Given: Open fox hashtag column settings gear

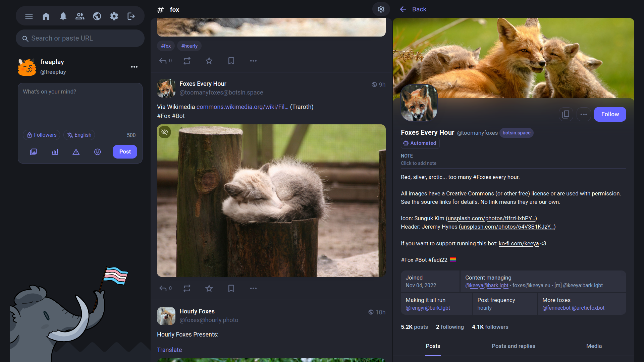Looking at the screenshot, I should (381, 9).
